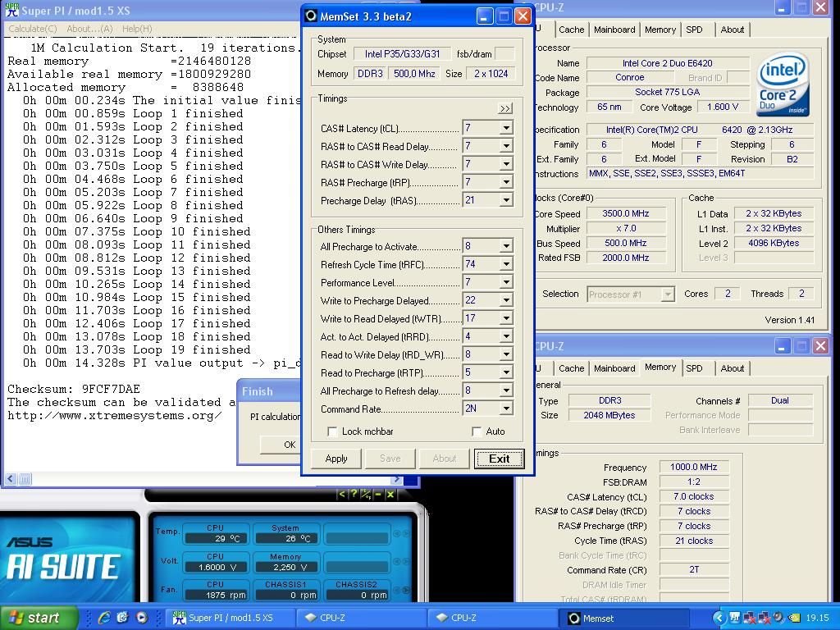This screenshot has width=840, height=630.
Task: Click CPU fan 1875 rpm readout
Action: (x=217, y=595)
